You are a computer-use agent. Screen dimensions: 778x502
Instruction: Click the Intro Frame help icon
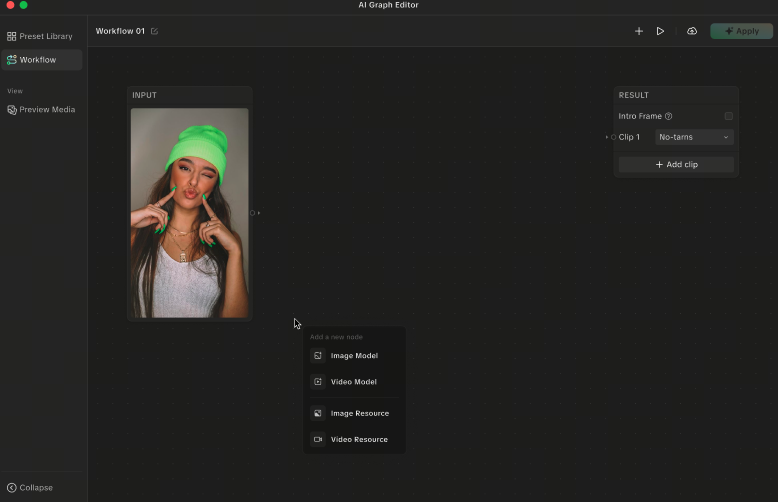669,117
